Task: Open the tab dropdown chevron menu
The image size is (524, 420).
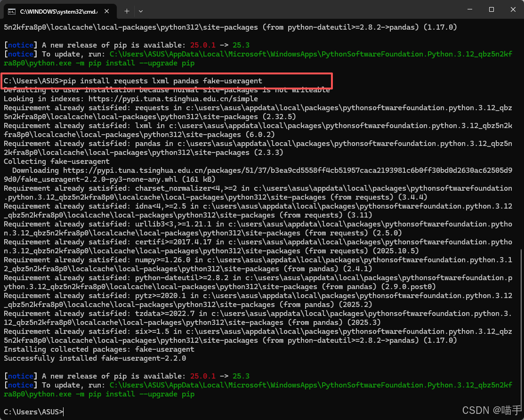Action: 140,11
